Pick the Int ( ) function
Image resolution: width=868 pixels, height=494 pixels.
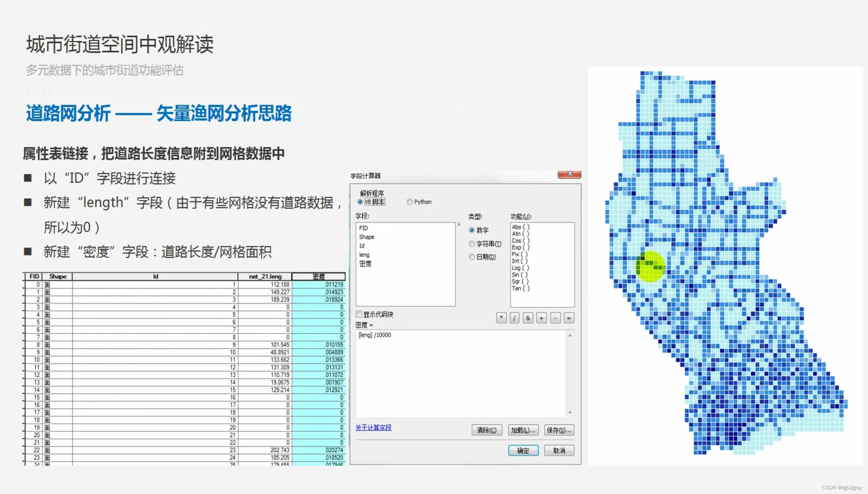tap(520, 261)
